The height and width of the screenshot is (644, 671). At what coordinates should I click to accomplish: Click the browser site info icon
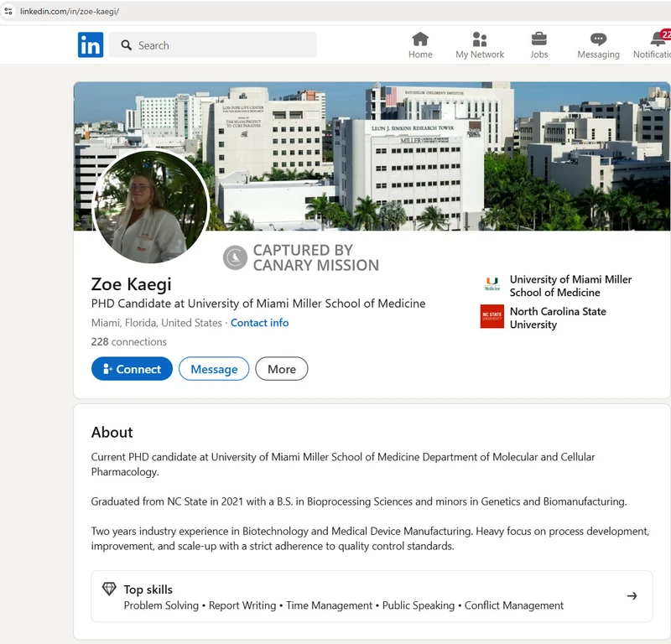pyautogui.click(x=8, y=11)
